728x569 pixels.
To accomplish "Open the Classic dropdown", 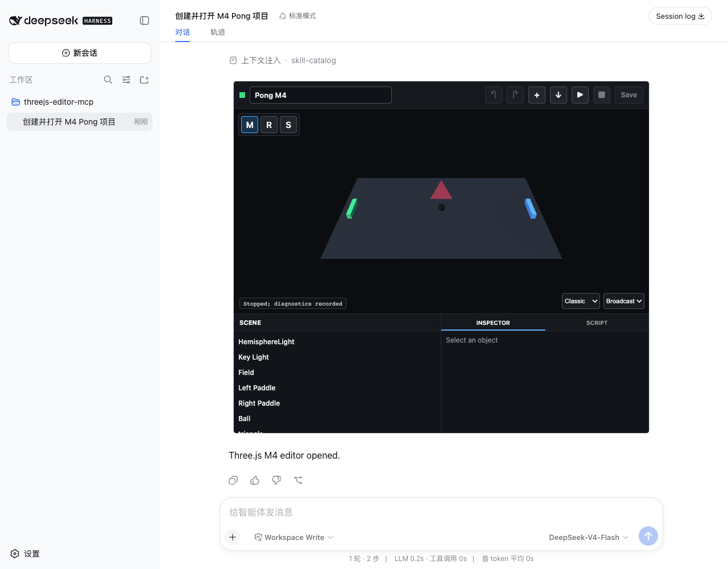I will [x=581, y=301].
